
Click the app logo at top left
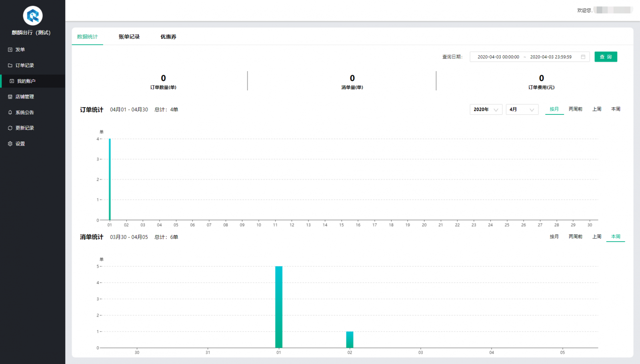(x=33, y=16)
